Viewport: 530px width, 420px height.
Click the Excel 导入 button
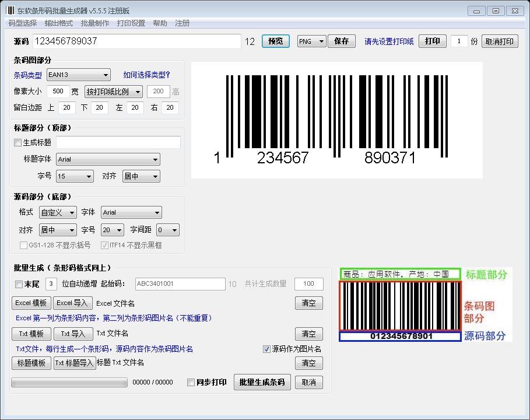coord(73,303)
